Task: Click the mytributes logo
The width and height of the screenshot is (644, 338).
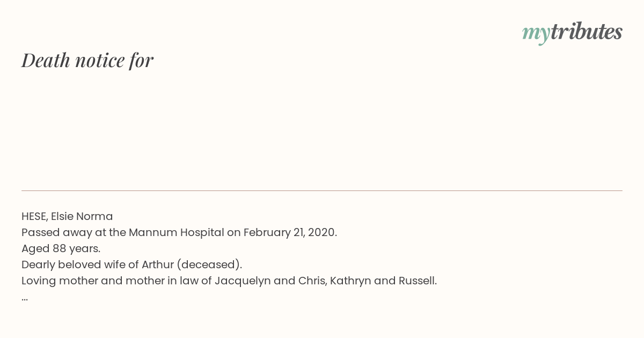Action: pyautogui.click(x=572, y=32)
